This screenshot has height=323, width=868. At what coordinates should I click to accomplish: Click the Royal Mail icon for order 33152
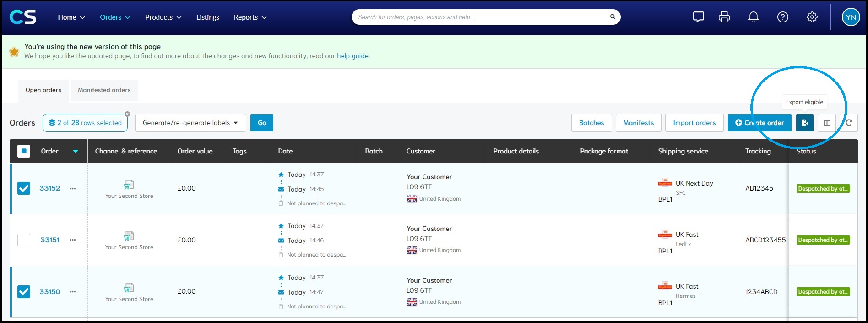point(665,183)
